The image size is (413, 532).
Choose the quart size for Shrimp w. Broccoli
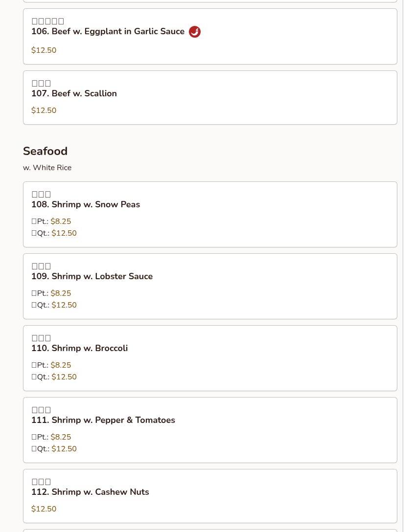click(64, 377)
